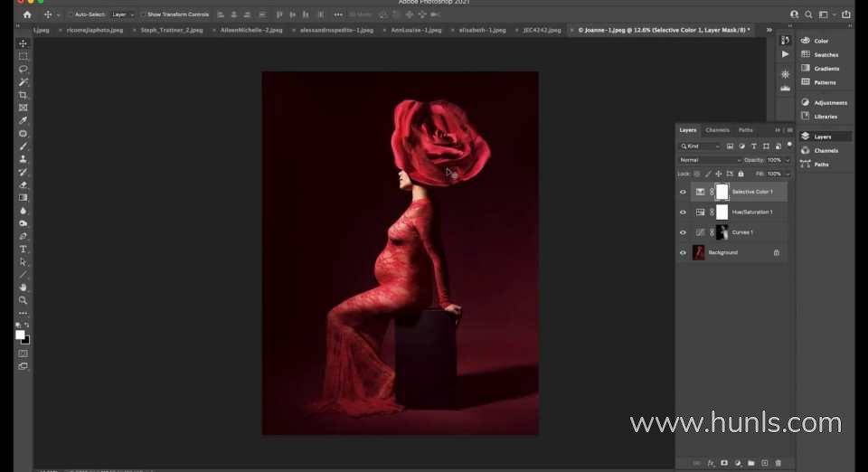This screenshot has height=472, width=868.
Task: Select the Brush tool
Action: click(x=23, y=146)
